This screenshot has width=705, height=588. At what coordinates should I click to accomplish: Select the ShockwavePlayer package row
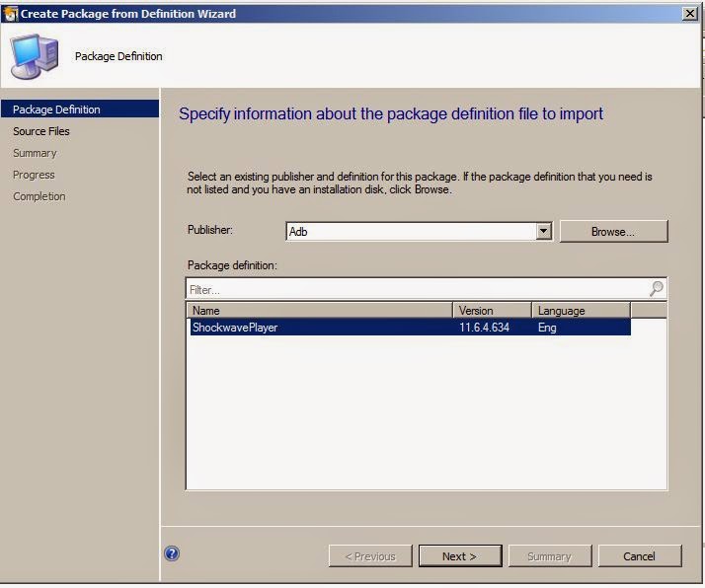pyautogui.click(x=410, y=327)
